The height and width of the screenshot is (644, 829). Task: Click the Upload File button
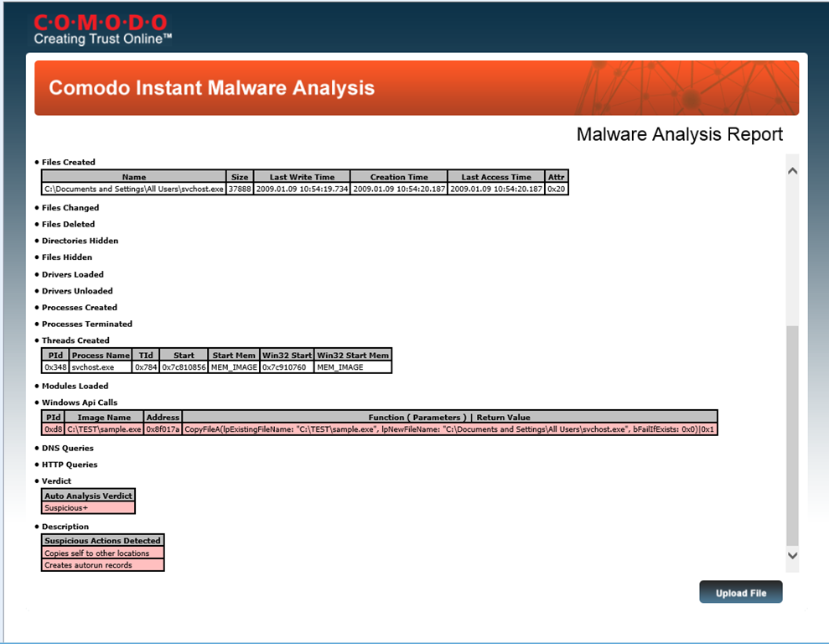(x=741, y=592)
